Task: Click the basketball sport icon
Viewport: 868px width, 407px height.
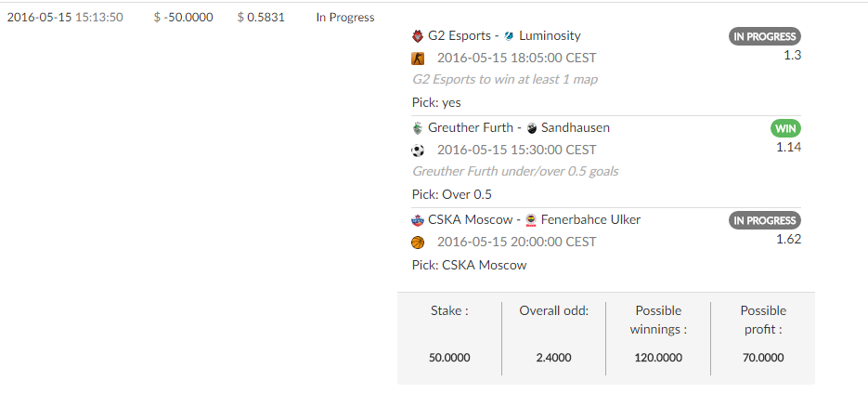Action: pyautogui.click(x=418, y=242)
